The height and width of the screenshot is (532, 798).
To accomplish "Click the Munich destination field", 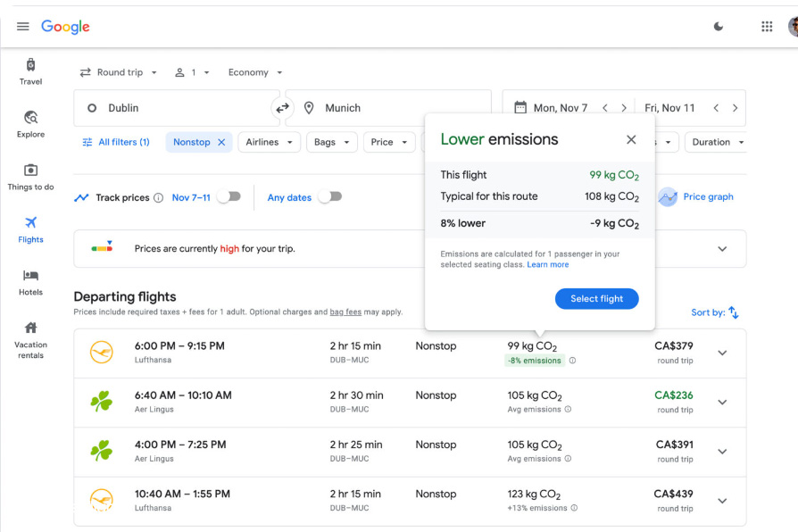I will point(388,108).
